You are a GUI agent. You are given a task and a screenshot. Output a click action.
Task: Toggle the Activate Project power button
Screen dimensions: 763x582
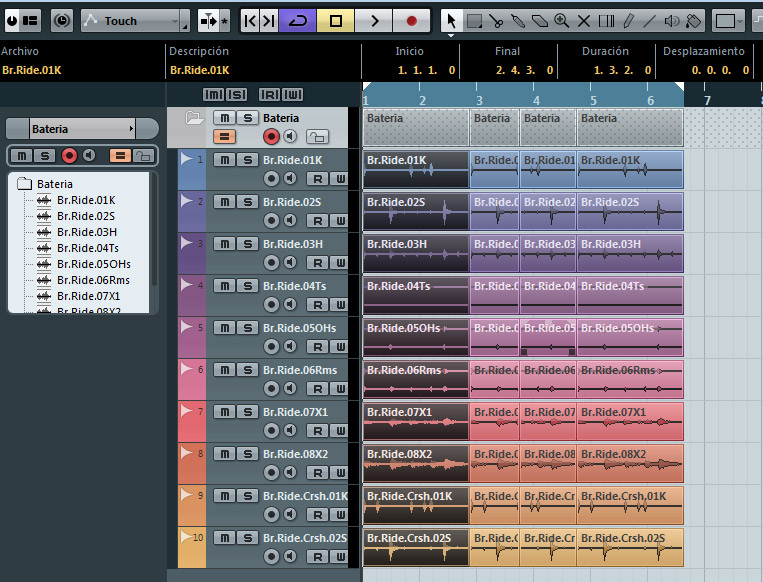(12, 21)
